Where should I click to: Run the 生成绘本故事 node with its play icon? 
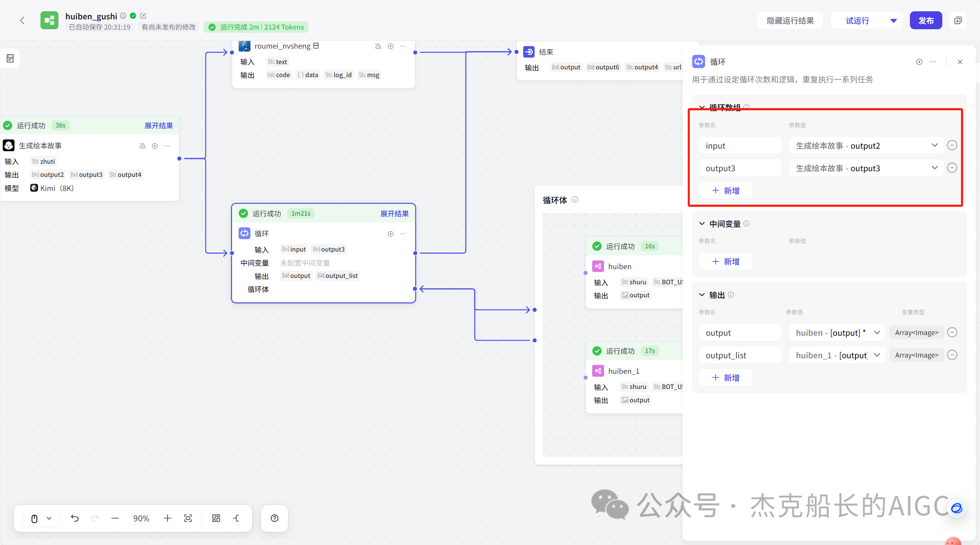click(155, 146)
